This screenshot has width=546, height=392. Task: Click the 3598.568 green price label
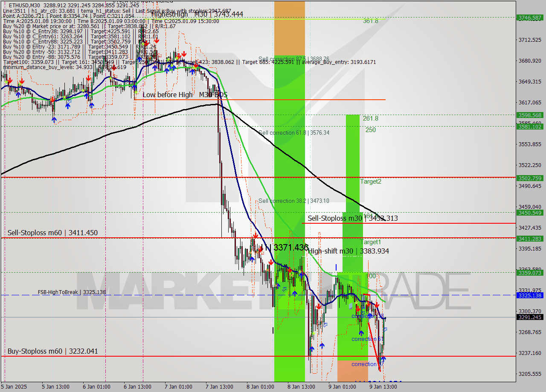coord(530,115)
